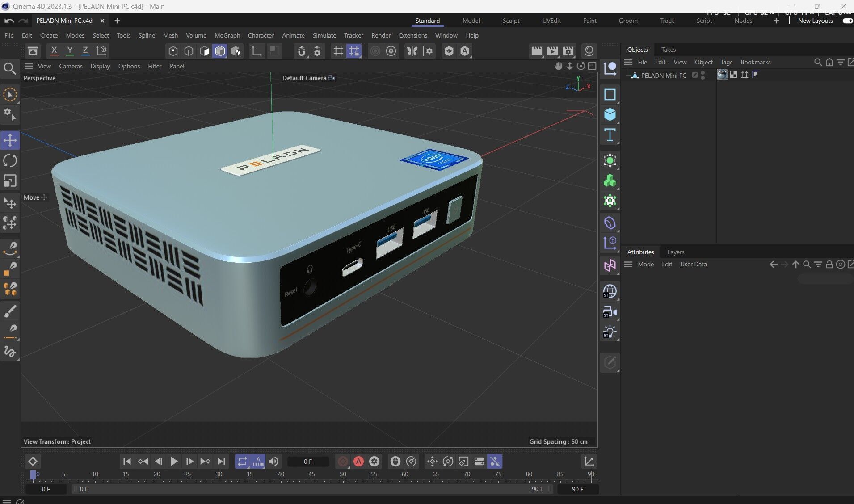Toggle Y axis lock
This screenshot has width=854, height=504.
pos(70,51)
